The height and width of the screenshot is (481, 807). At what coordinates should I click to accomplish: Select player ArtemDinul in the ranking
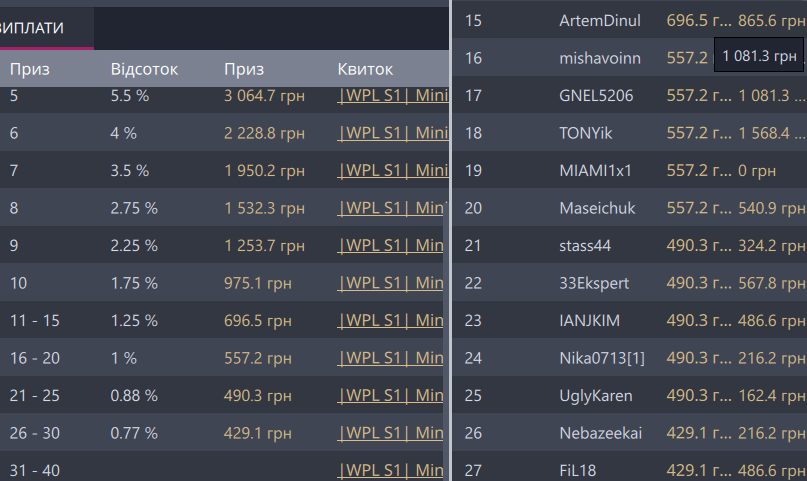(x=599, y=21)
